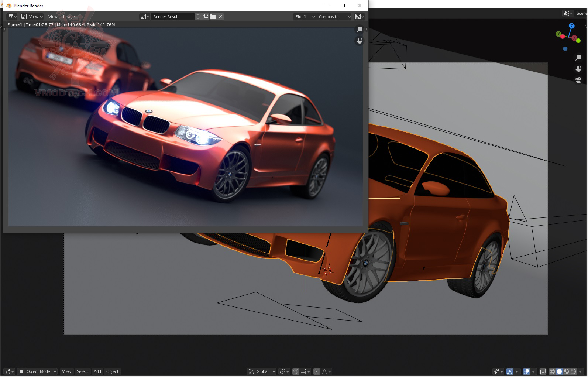Click the new image icon

206,17
